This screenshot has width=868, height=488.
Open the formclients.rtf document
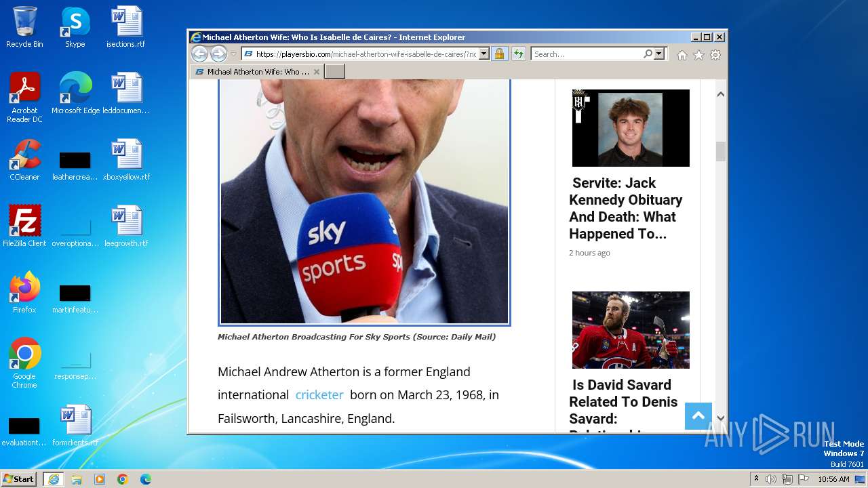pos(75,426)
